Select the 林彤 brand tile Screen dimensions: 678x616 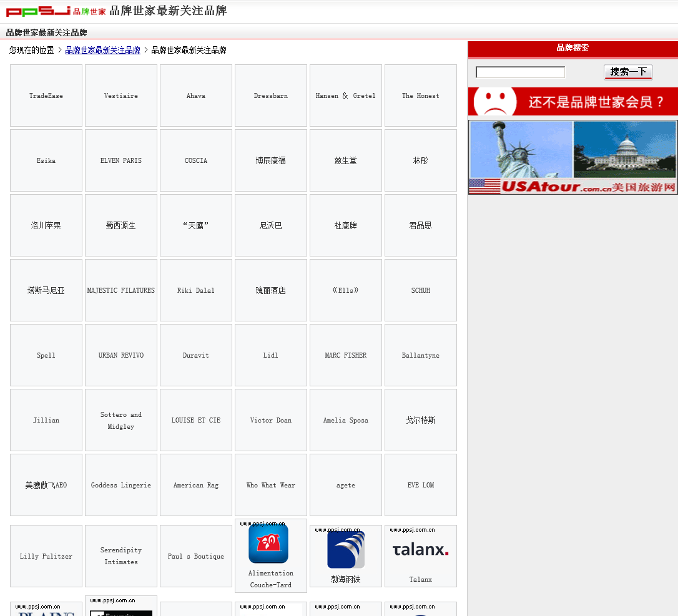tap(420, 160)
